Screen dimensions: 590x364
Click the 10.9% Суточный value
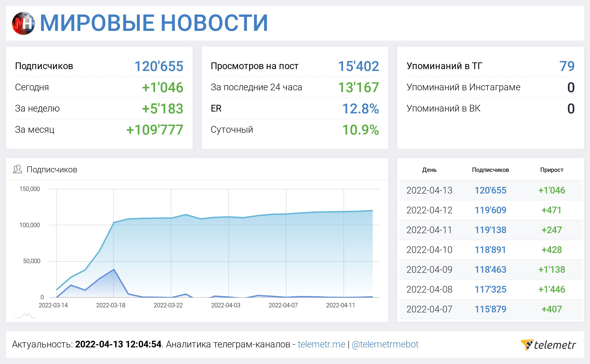pyautogui.click(x=360, y=129)
